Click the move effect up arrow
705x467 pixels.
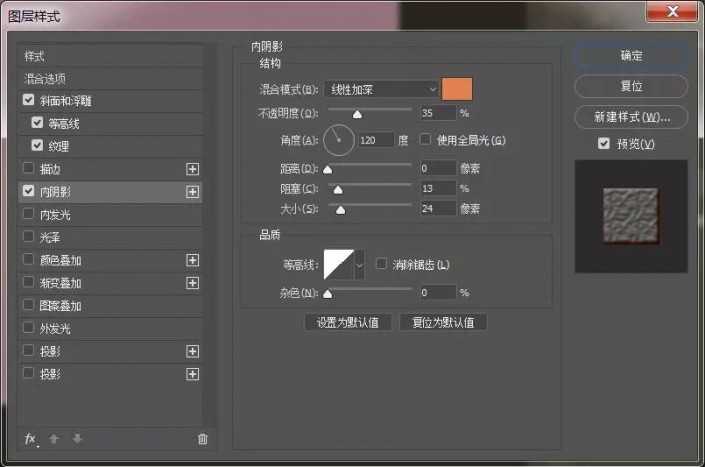56,438
